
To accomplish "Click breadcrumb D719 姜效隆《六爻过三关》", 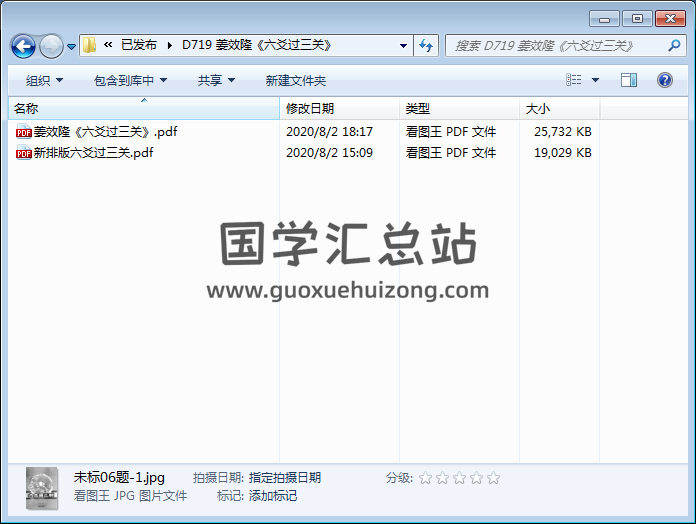I will pyautogui.click(x=257, y=45).
